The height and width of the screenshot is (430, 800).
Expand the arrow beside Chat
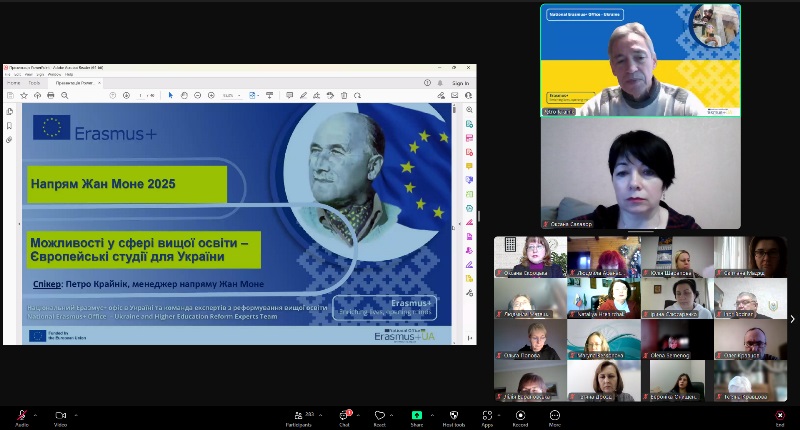(x=358, y=415)
